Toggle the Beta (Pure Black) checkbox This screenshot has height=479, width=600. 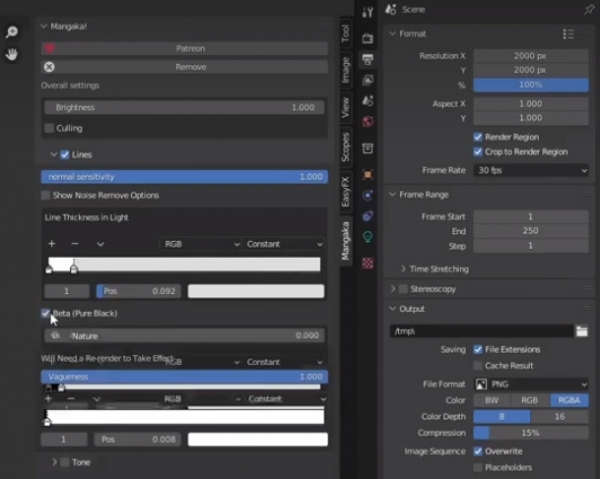47,313
